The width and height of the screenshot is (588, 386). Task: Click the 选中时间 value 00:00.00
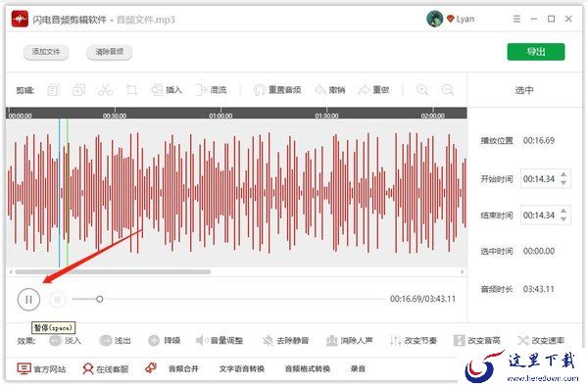click(x=539, y=251)
